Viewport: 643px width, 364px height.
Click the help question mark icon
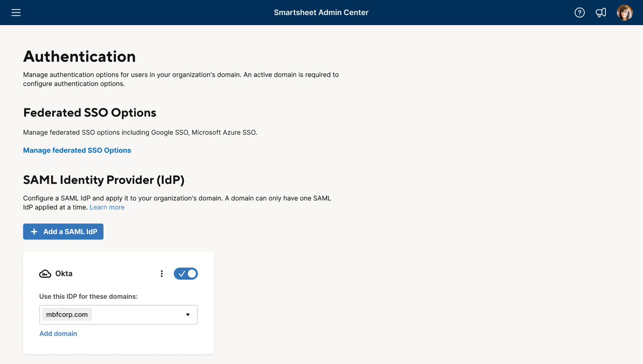579,13
